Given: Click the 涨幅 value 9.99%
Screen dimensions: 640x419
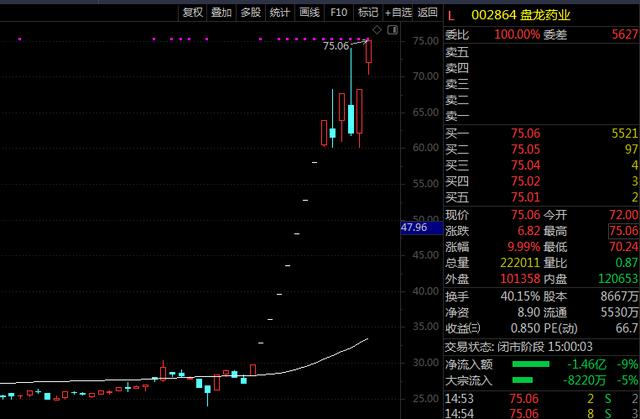Looking at the screenshot, I should coord(524,247).
